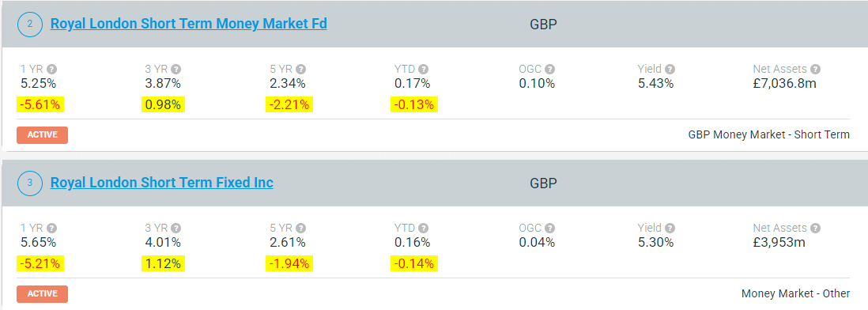Click 1 YR help icon in Fixed Inc fund

[x=52, y=228]
